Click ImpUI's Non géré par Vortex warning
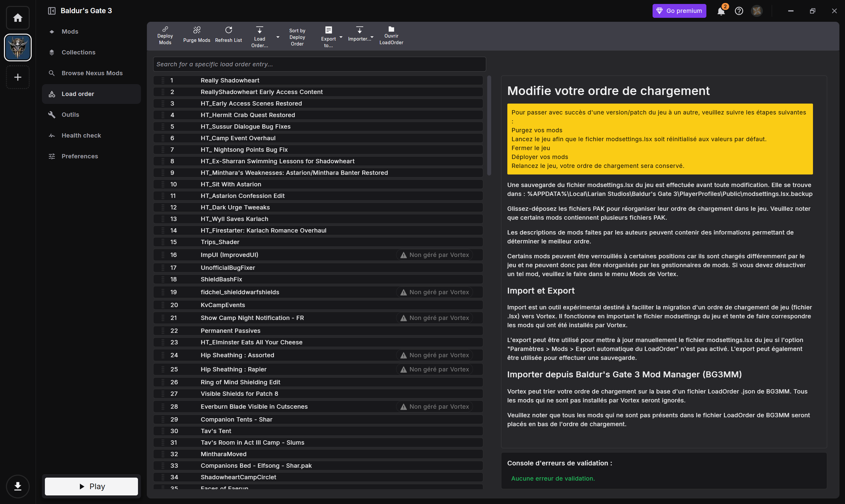This screenshot has height=504, width=845. (435, 255)
